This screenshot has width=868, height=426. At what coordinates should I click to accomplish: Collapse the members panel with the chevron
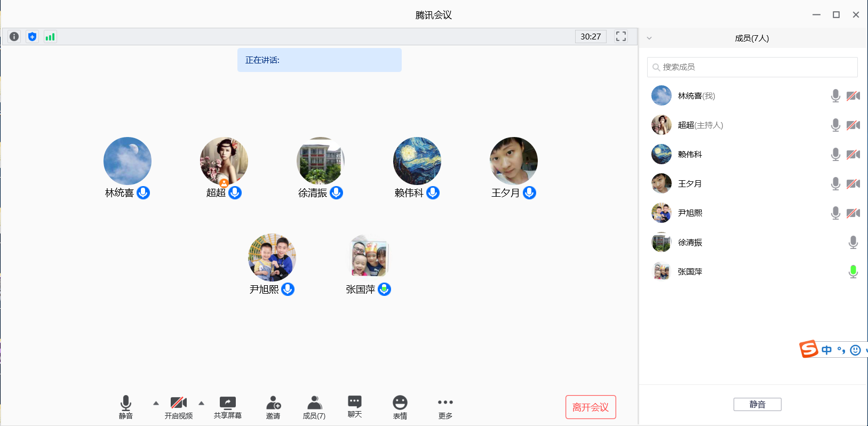coord(649,38)
